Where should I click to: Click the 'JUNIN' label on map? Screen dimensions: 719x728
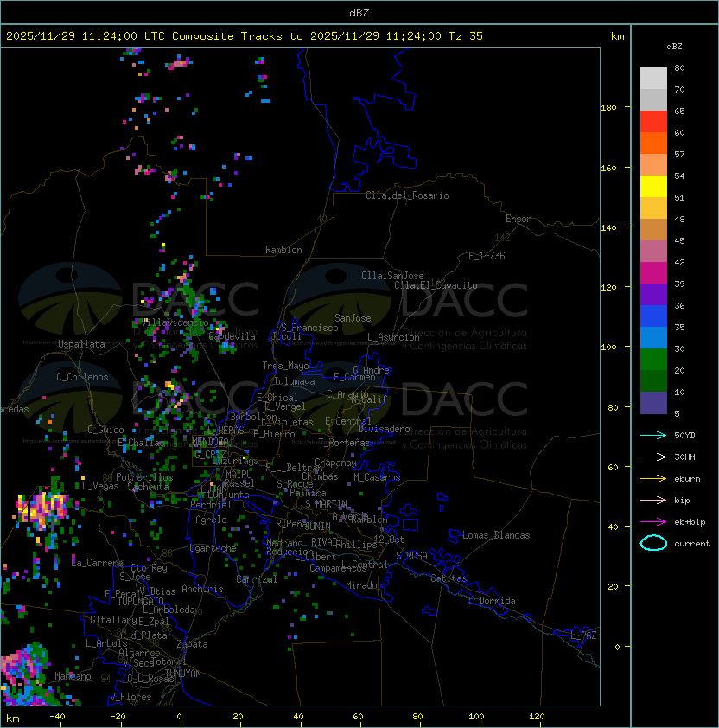tap(318, 526)
